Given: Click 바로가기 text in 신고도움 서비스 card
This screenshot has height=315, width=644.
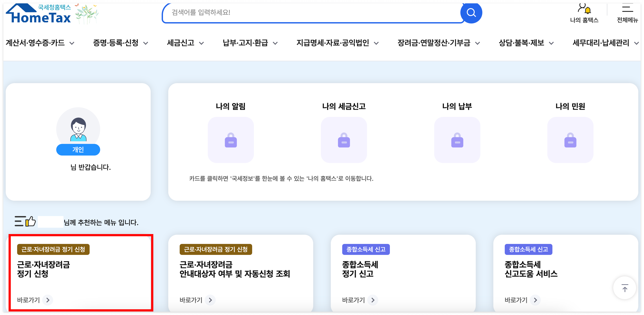Looking at the screenshot, I should (516, 300).
